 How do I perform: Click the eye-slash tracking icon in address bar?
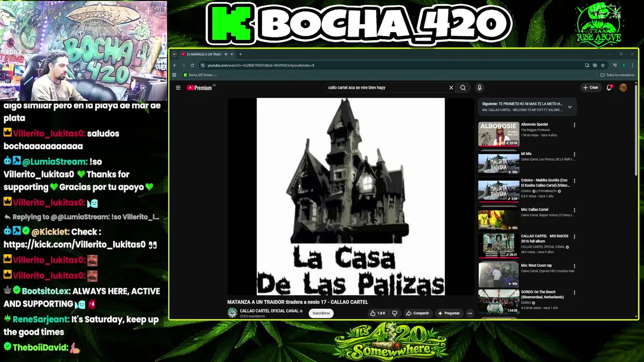pos(595,65)
